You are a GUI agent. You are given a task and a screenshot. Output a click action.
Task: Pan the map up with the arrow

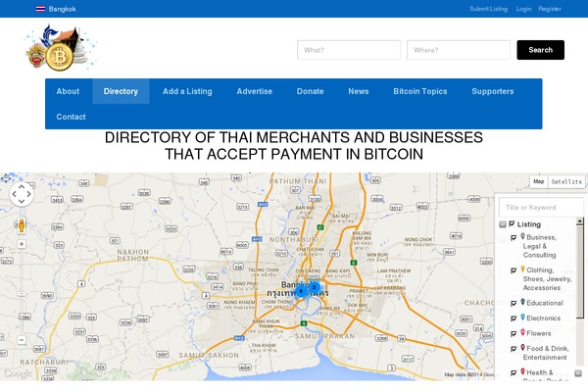(22, 186)
